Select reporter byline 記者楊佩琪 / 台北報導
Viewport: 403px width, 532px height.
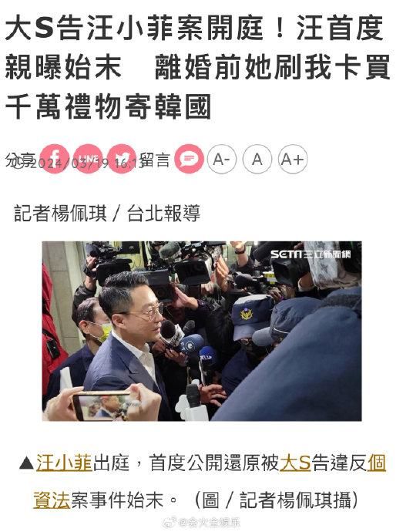(107, 214)
